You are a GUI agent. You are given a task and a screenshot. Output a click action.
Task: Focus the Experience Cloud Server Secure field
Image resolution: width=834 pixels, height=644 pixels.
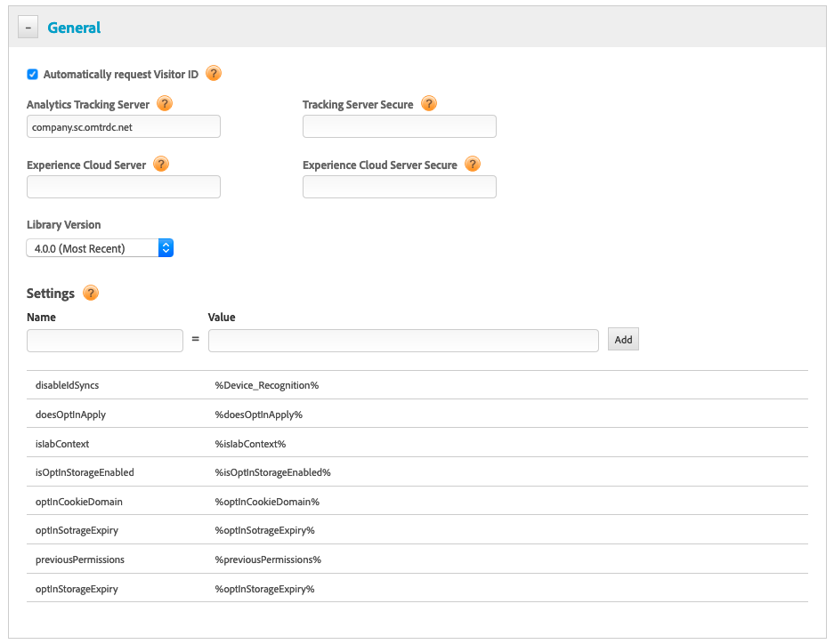(x=400, y=187)
